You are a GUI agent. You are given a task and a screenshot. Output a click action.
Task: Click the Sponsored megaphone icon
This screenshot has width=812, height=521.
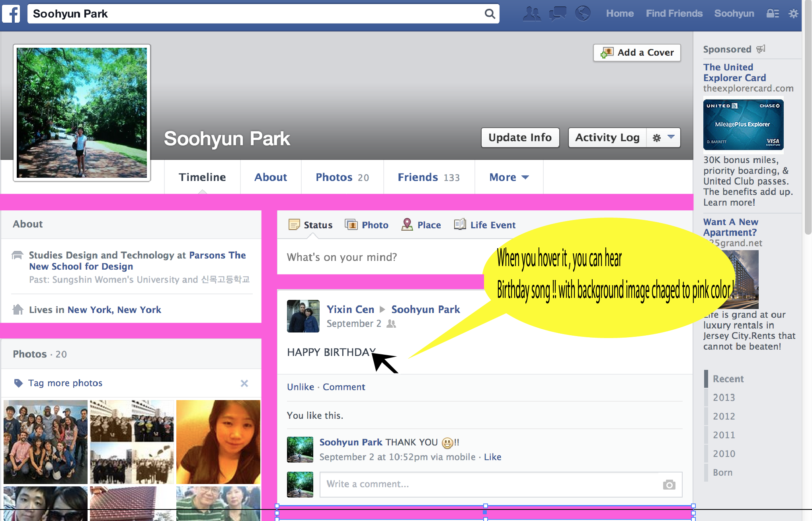click(x=761, y=49)
